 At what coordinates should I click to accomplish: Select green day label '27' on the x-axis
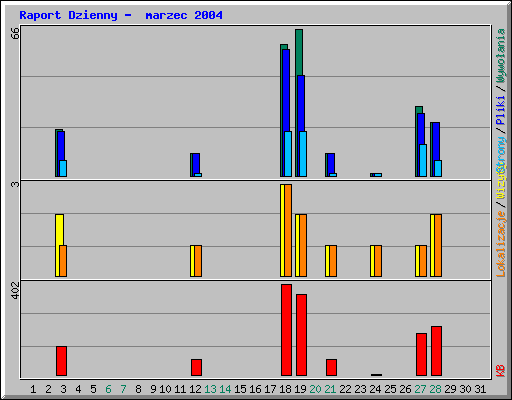pos(420,389)
